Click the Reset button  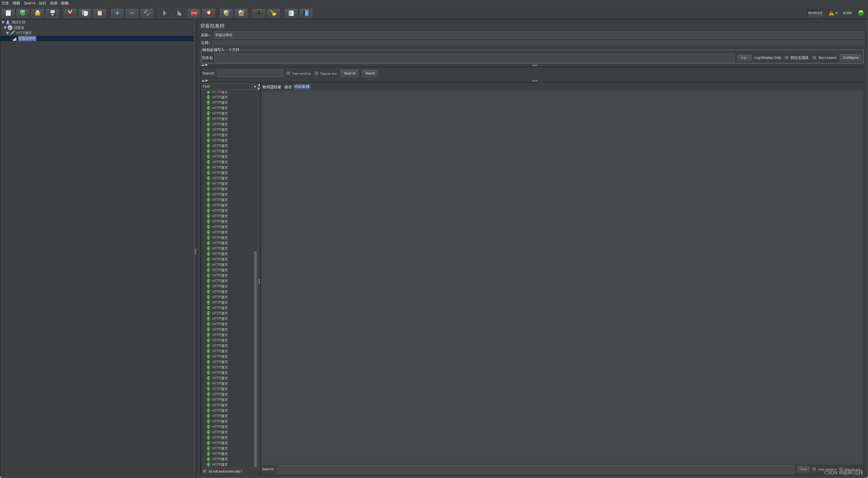[x=370, y=73]
